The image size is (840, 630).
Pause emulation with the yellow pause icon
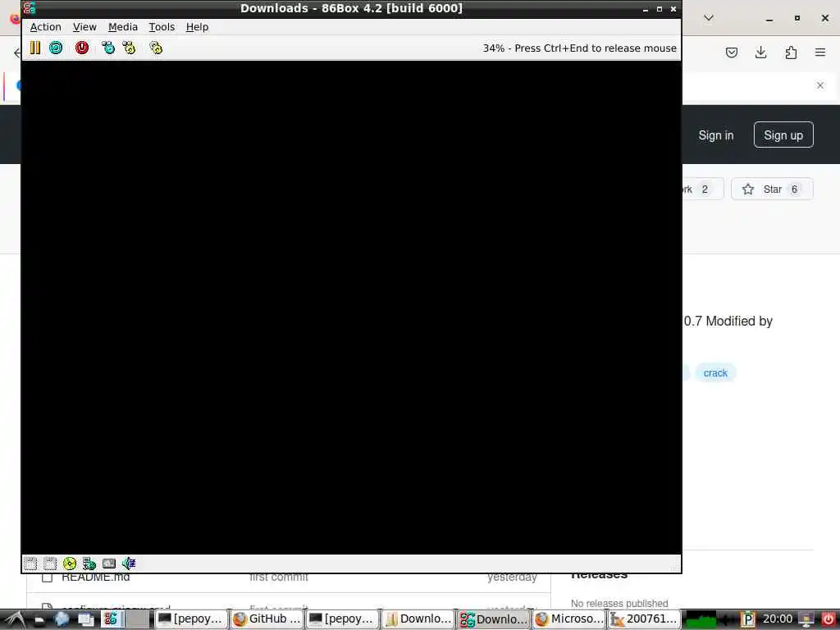click(x=34, y=48)
